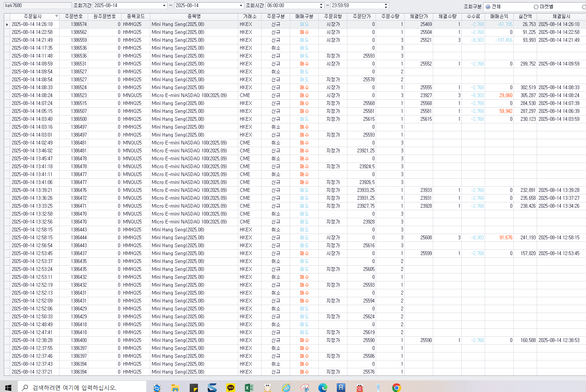Viewport: 586px width, 392px height.
Task: Sort by 종목명 column header
Action: tap(194, 16)
